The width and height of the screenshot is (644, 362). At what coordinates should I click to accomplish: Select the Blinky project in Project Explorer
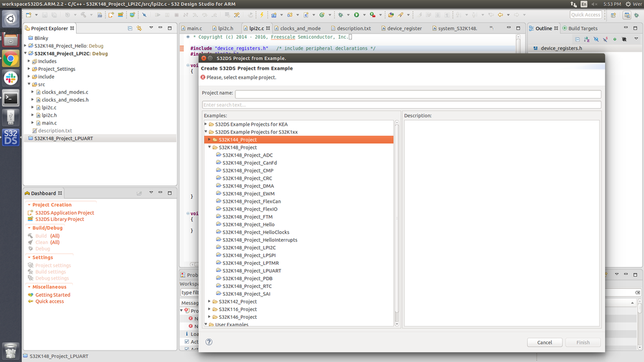pyautogui.click(x=41, y=38)
